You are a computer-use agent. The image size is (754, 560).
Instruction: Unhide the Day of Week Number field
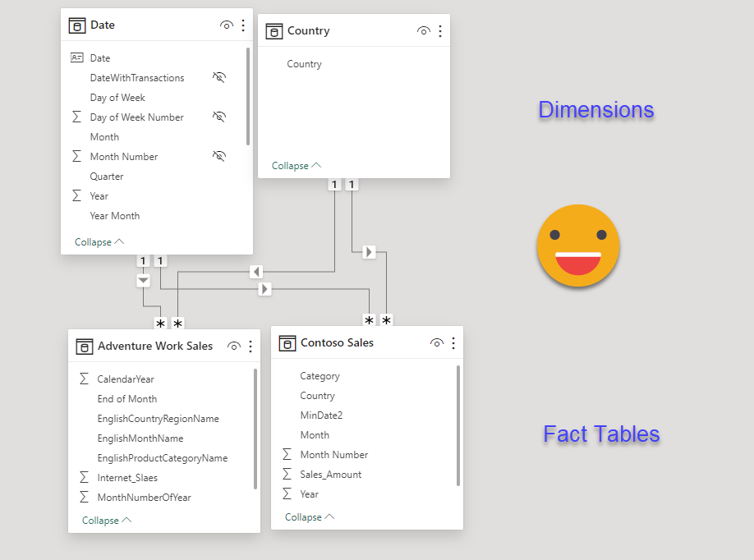[x=219, y=117]
